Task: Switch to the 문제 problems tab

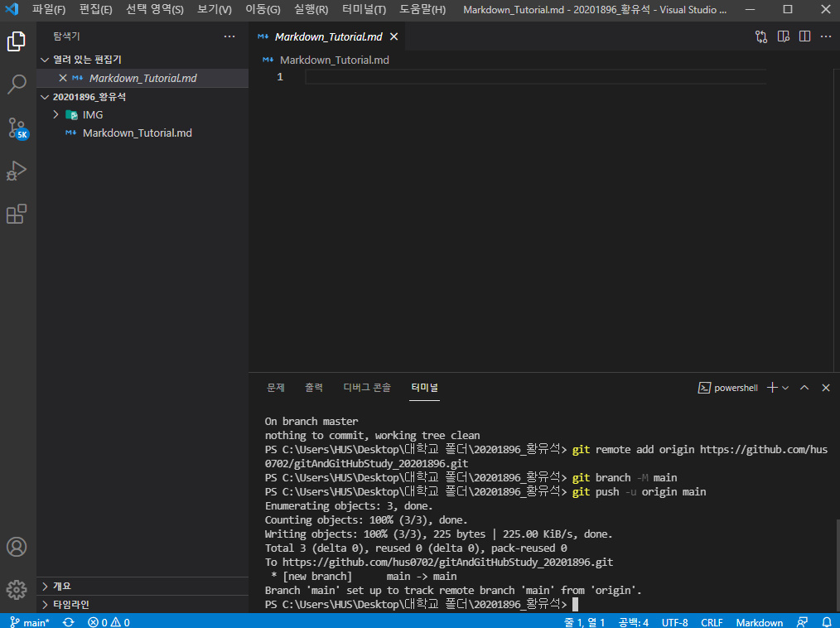Action: point(276,388)
